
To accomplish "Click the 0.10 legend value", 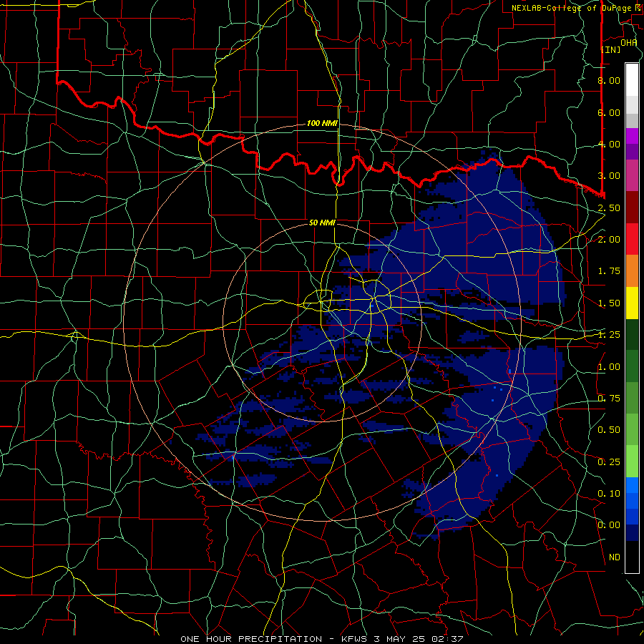I will point(609,494).
